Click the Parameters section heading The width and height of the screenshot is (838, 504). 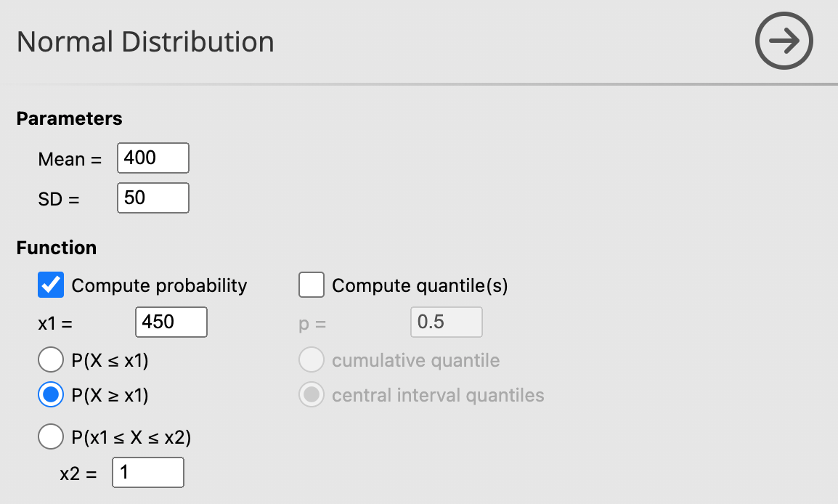click(69, 118)
